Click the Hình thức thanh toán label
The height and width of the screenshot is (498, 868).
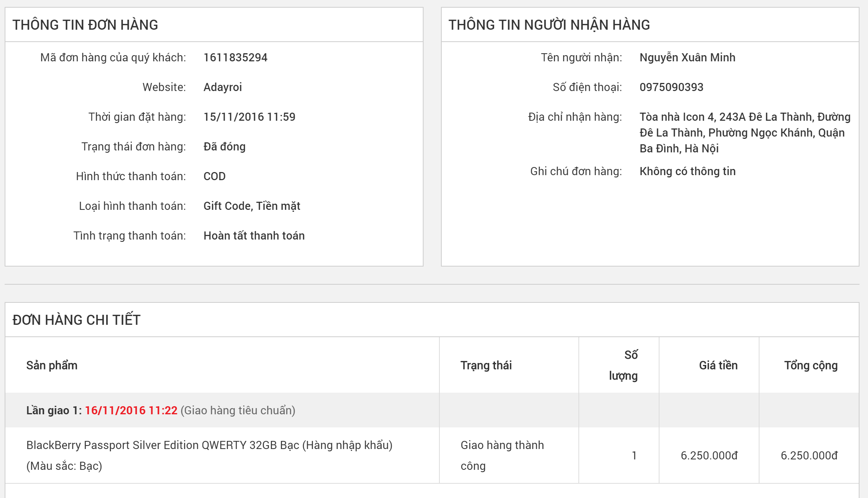(131, 176)
